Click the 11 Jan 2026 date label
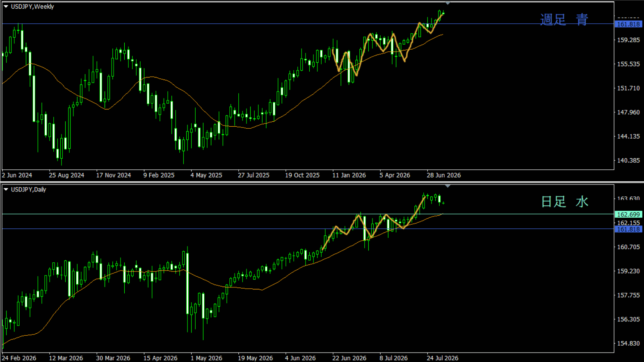The width and height of the screenshot is (644, 362). click(349, 175)
